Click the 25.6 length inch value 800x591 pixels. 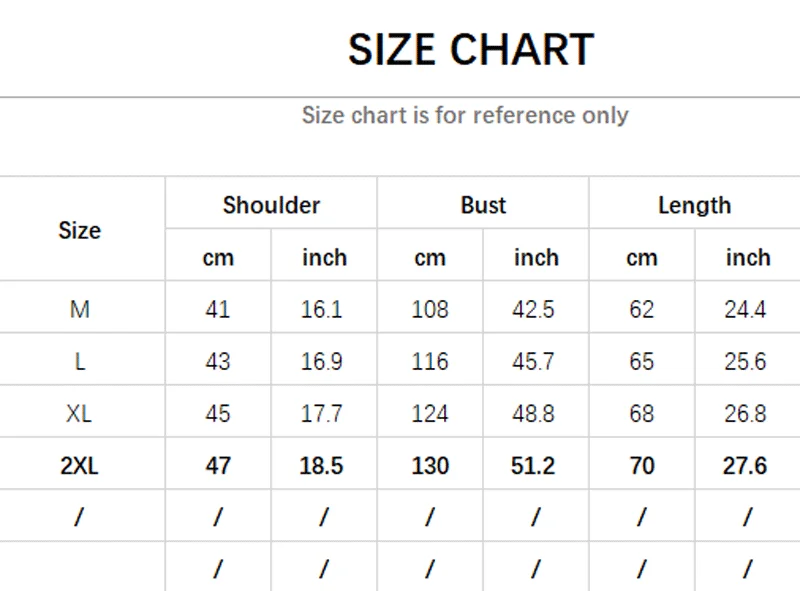[745, 361]
